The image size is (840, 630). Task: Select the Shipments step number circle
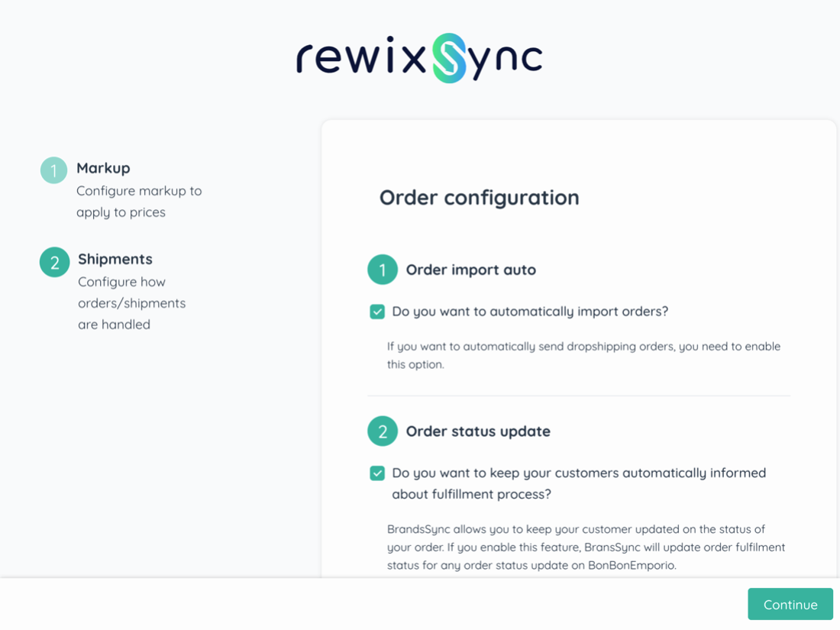coord(55,262)
